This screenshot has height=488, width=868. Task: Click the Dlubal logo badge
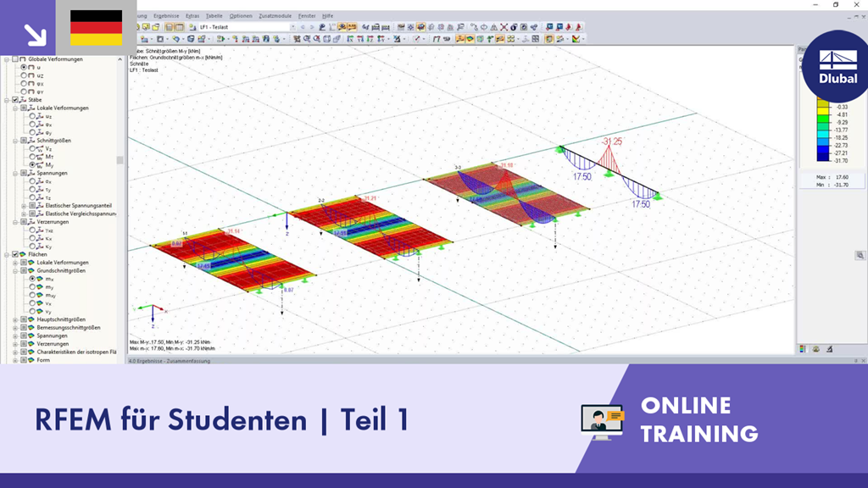coord(837,66)
